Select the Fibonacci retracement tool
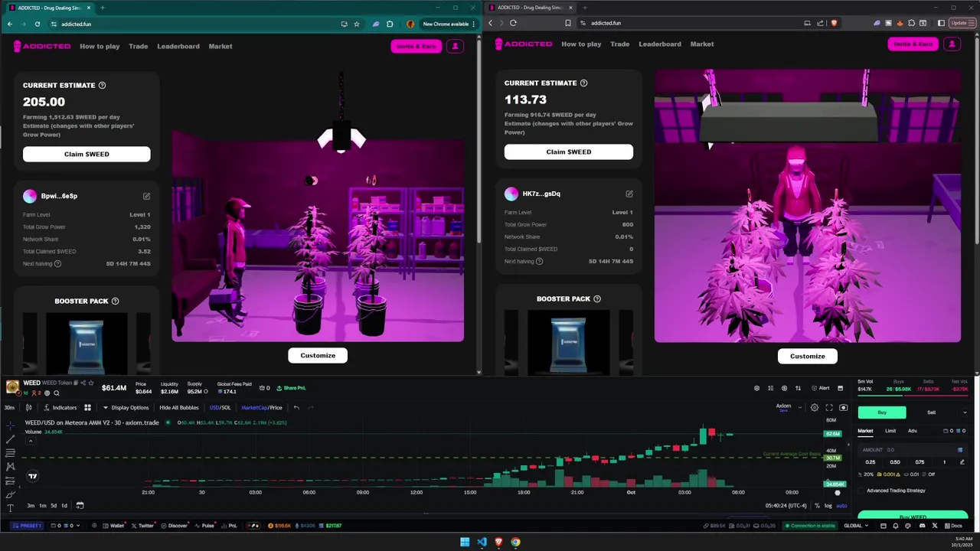This screenshot has height=551, width=980. [x=10, y=452]
